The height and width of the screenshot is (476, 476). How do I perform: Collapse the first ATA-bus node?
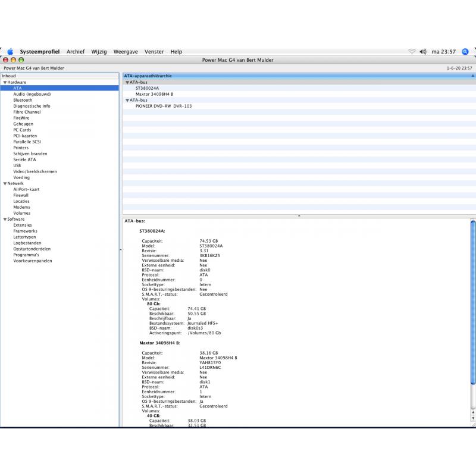127,82
